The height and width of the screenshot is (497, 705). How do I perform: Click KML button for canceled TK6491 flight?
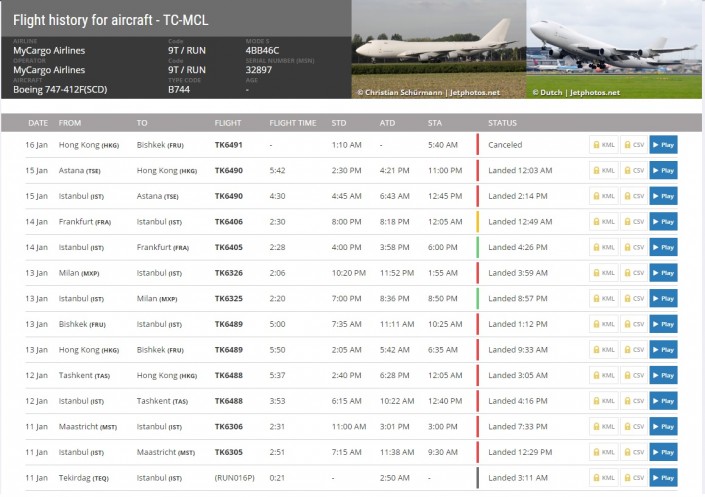(x=603, y=145)
